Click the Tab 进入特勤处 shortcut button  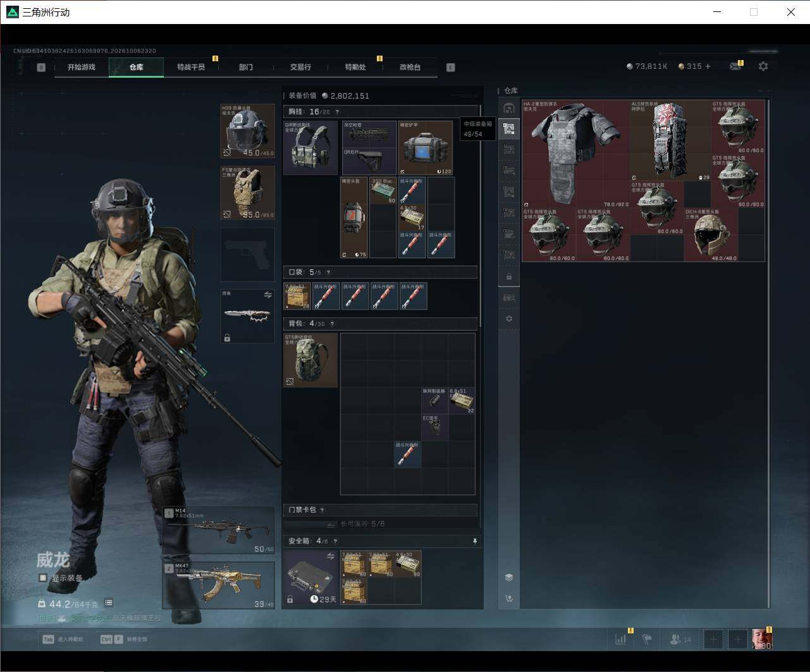click(x=63, y=639)
